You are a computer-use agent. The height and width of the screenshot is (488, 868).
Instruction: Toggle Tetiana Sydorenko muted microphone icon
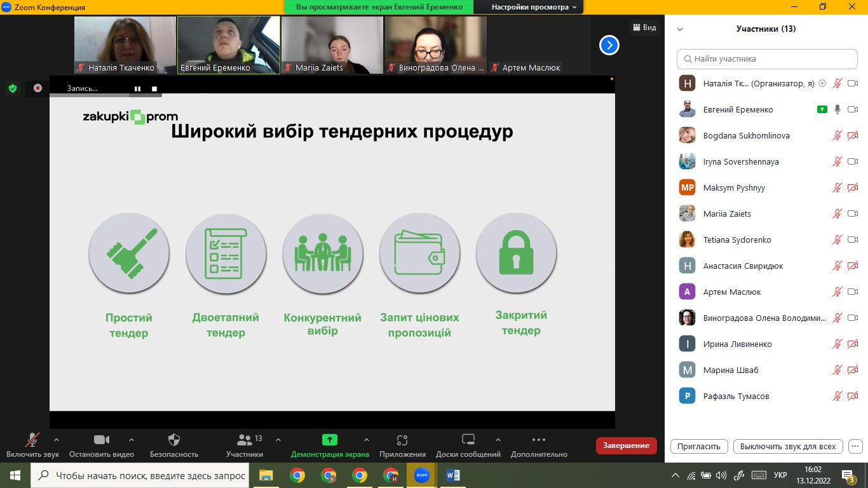point(837,240)
